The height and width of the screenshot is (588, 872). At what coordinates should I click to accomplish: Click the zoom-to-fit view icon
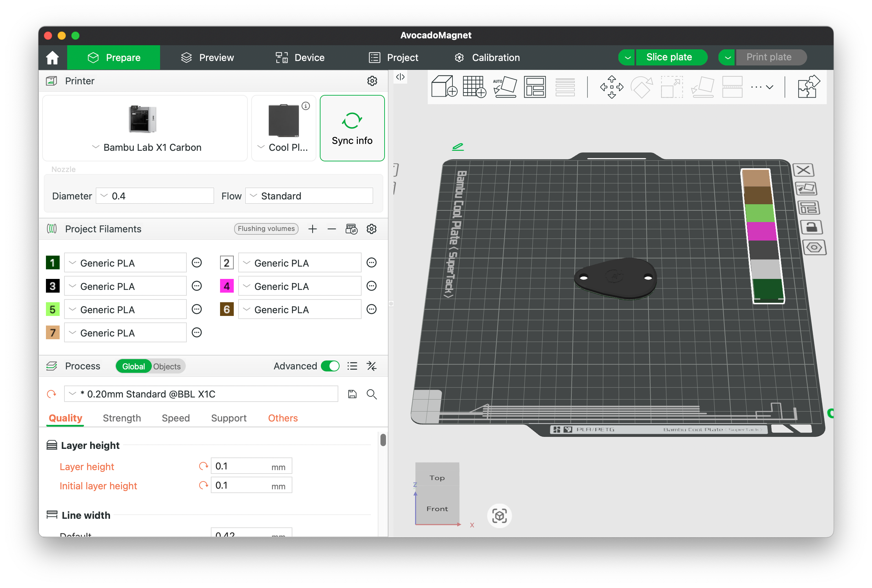[499, 516]
